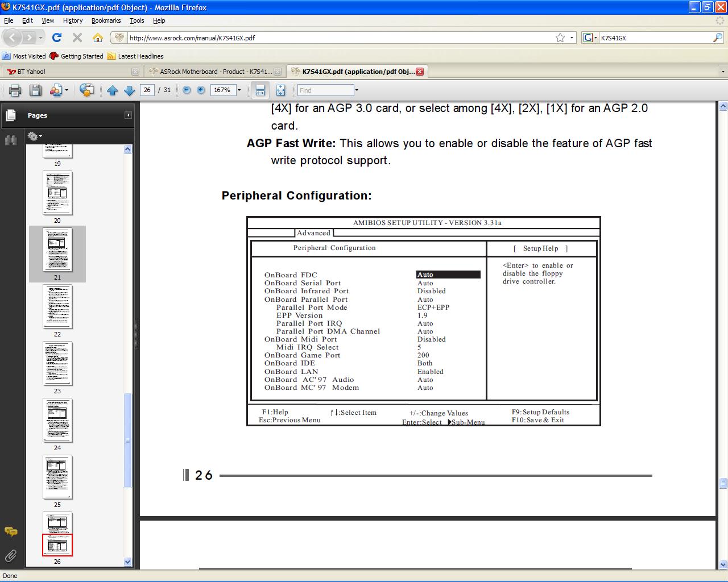Switch to the ASRock Motherboard tab
The width and height of the screenshot is (728, 582).
[x=214, y=72]
